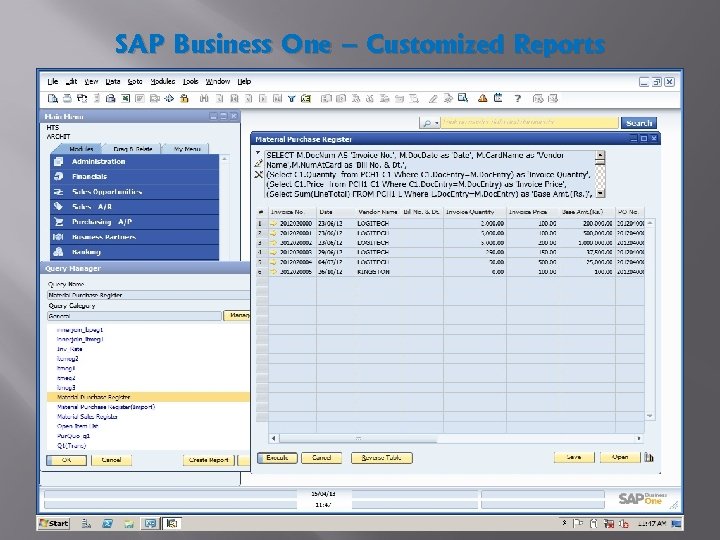Click the Search button
Screen dimensions: 720x540
tap(639, 123)
